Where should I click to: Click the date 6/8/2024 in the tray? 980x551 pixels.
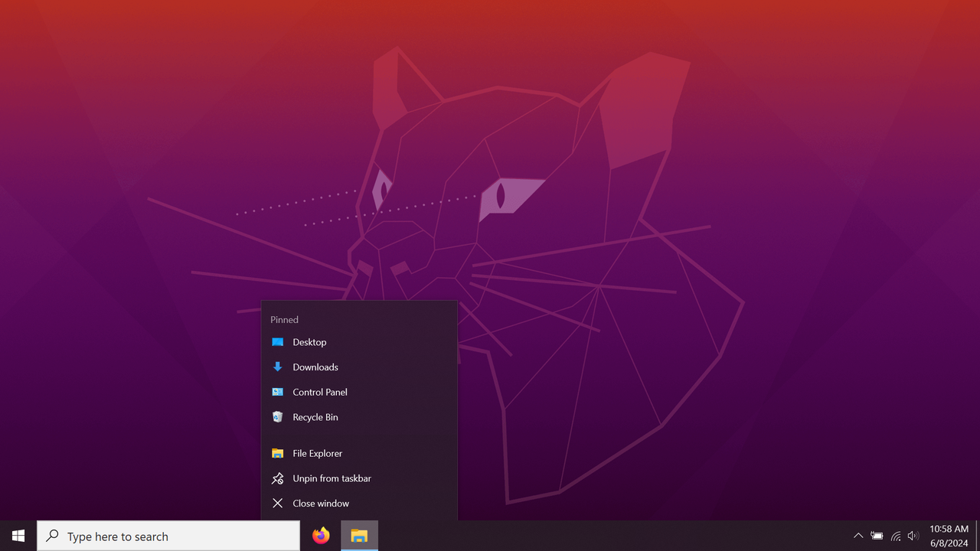tap(948, 543)
